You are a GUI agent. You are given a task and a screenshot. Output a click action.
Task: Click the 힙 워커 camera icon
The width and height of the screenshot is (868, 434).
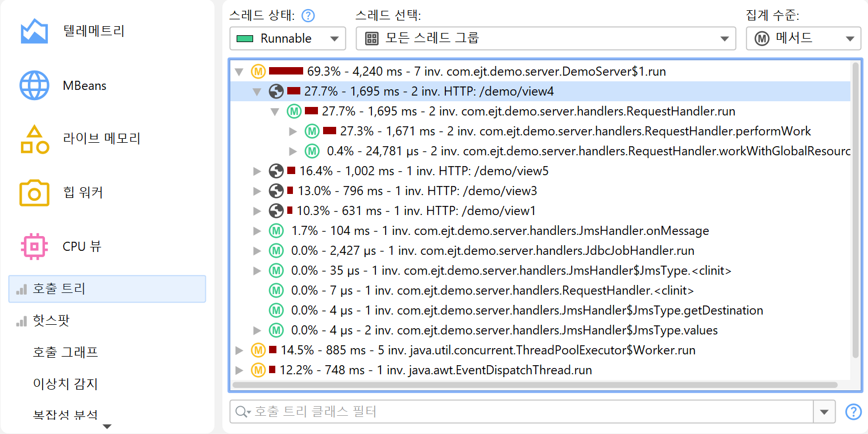pyautogui.click(x=34, y=193)
